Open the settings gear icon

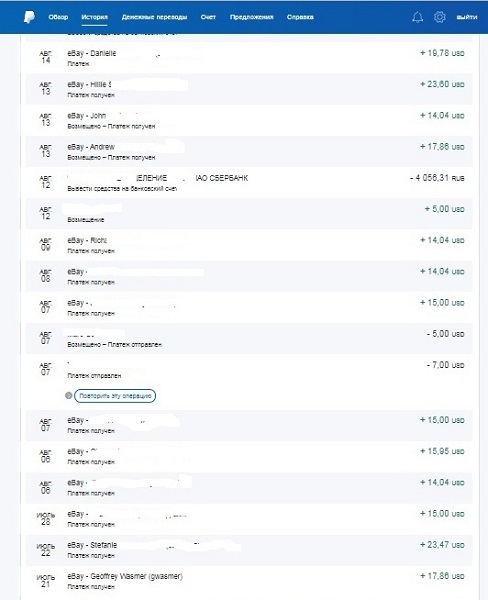pos(440,17)
